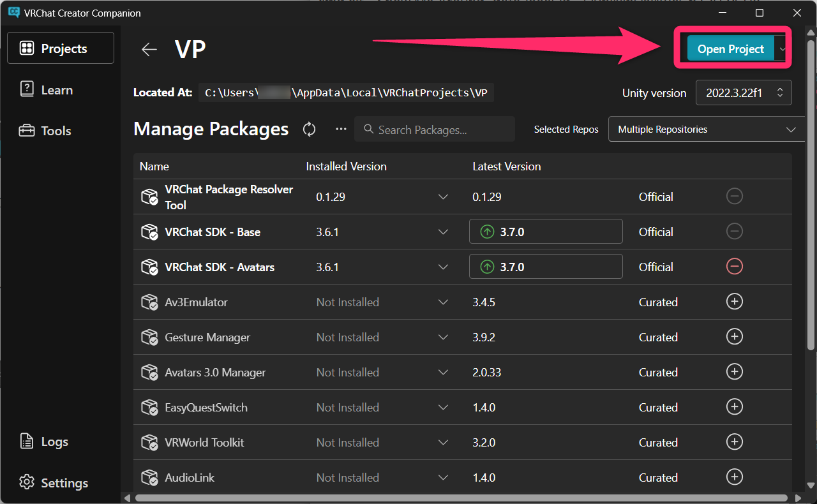The image size is (817, 504).
Task: Click the package icon for AudioLink
Action: pyautogui.click(x=149, y=478)
